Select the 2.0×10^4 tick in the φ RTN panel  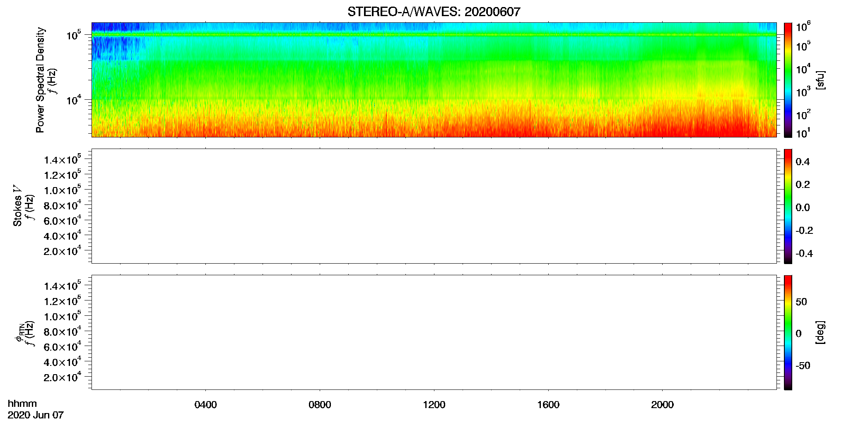(63, 377)
